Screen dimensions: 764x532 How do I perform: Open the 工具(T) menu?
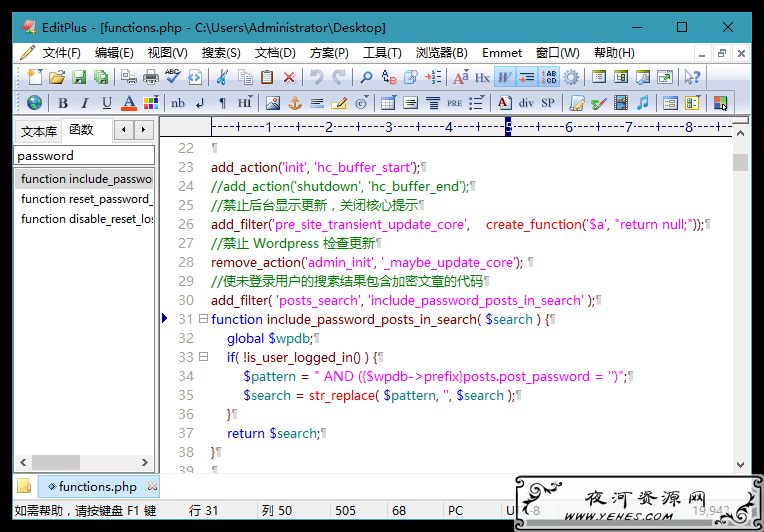point(382,53)
